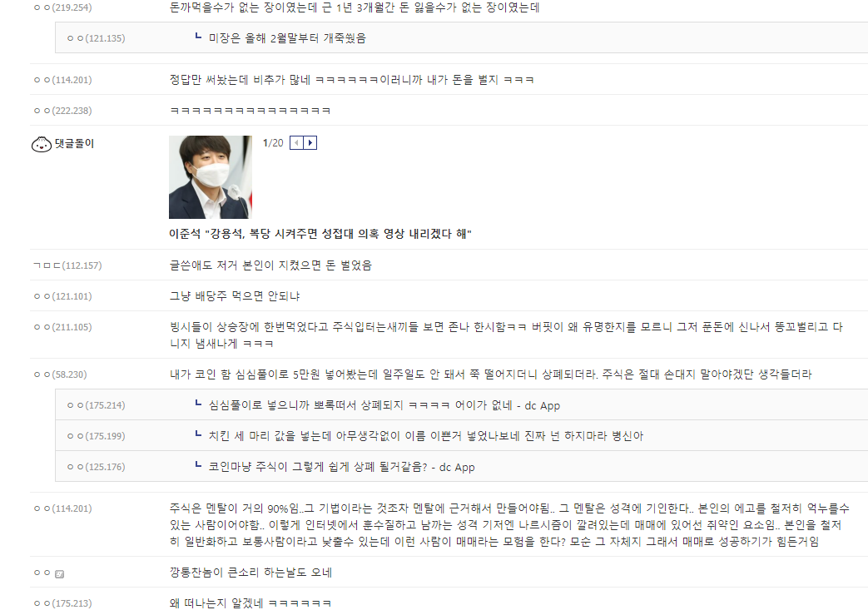Click reply arrow icon on 치킨 세 마리 reply
Screen dimensions: 868x610
click(x=198, y=434)
